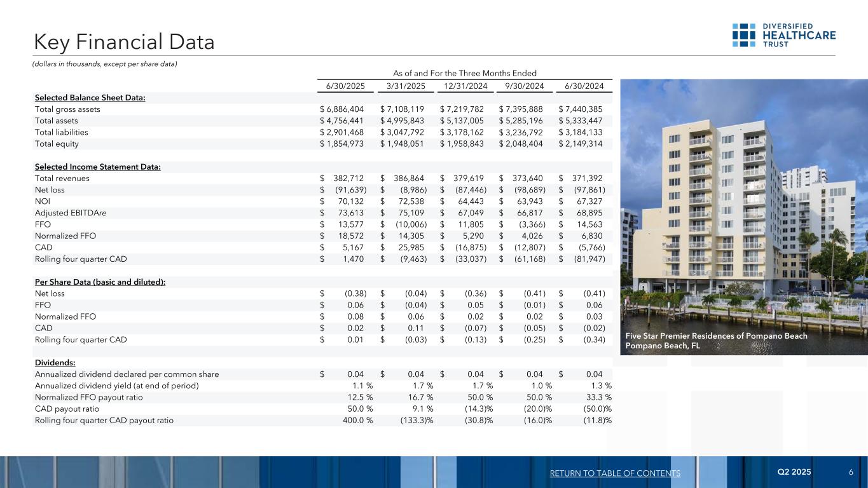Click the Q2 2025 footer label
Viewport: 868px width, 488px height.
click(794, 472)
